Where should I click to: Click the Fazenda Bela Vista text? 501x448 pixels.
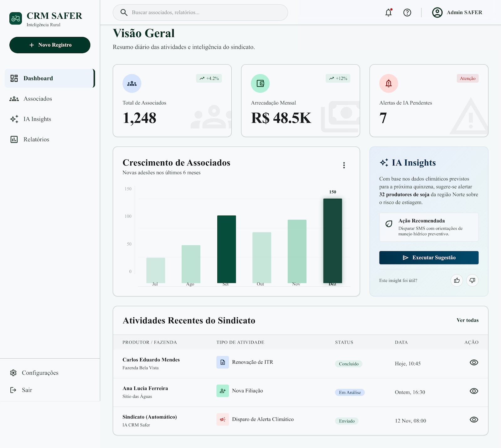point(141,368)
